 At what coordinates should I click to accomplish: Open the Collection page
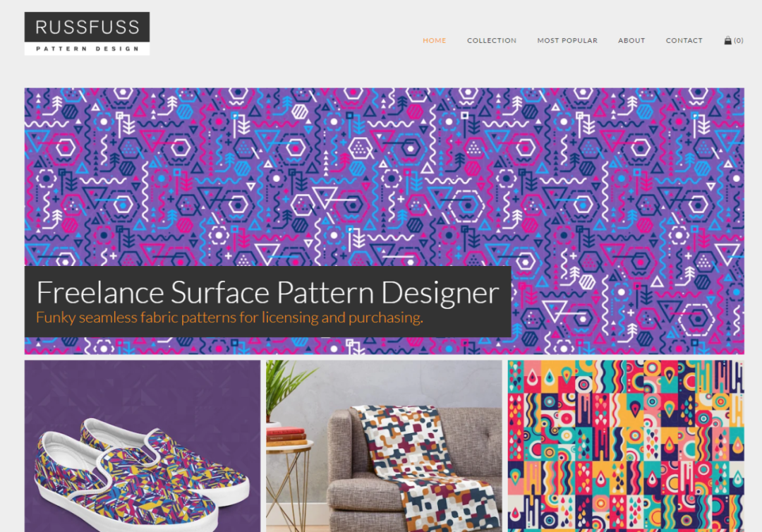coord(491,40)
